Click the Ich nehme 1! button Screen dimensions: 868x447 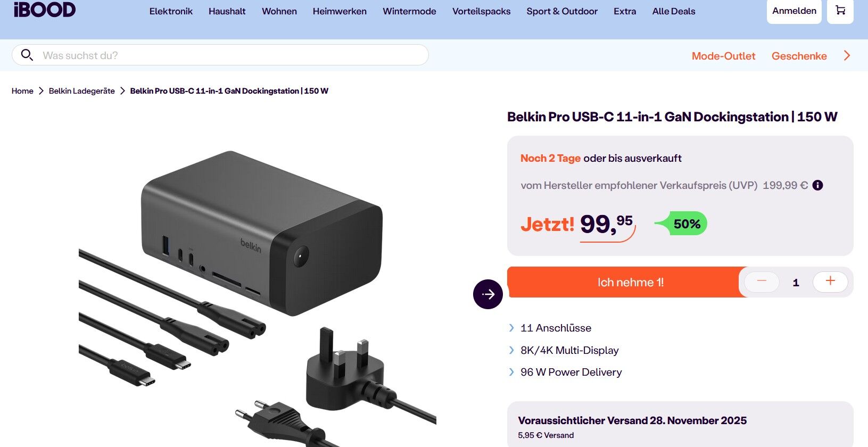(x=630, y=282)
